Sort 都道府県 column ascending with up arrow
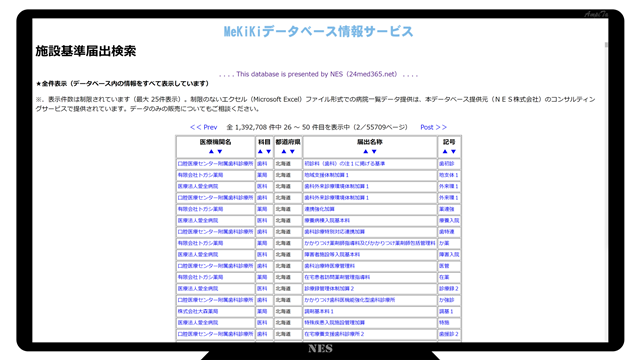 pos(284,151)
